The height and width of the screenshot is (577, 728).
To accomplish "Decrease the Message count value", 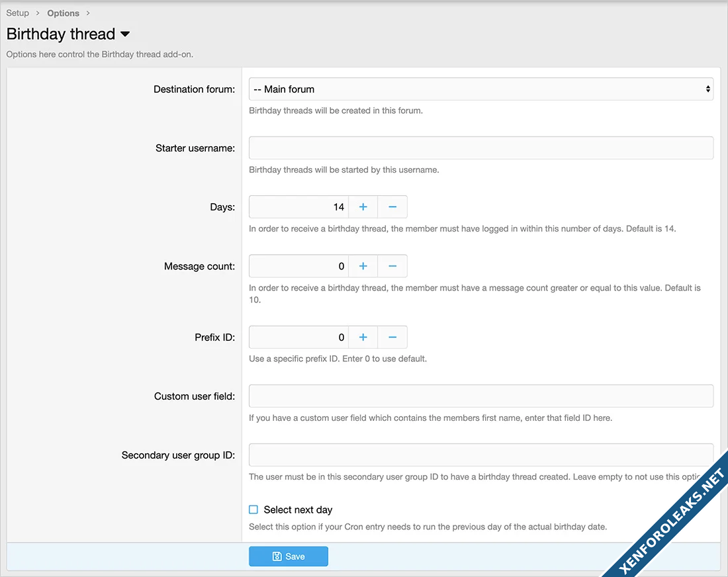I will point(392,266).
